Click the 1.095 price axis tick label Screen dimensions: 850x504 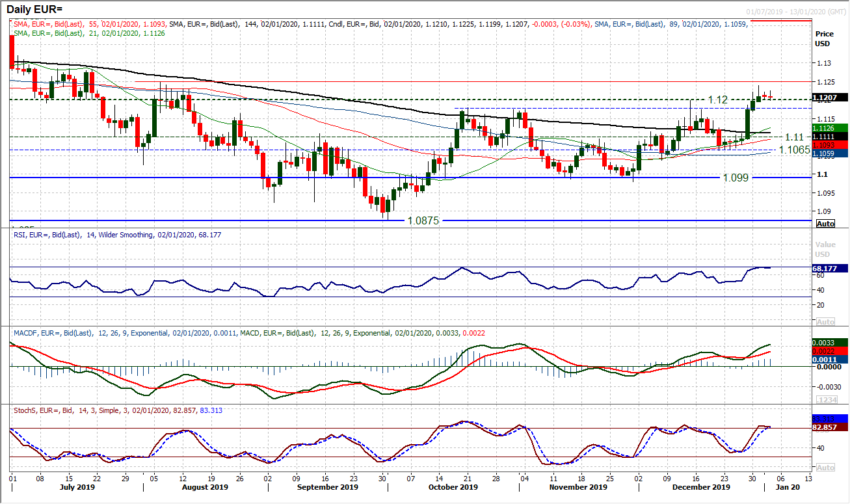(825, 192)
